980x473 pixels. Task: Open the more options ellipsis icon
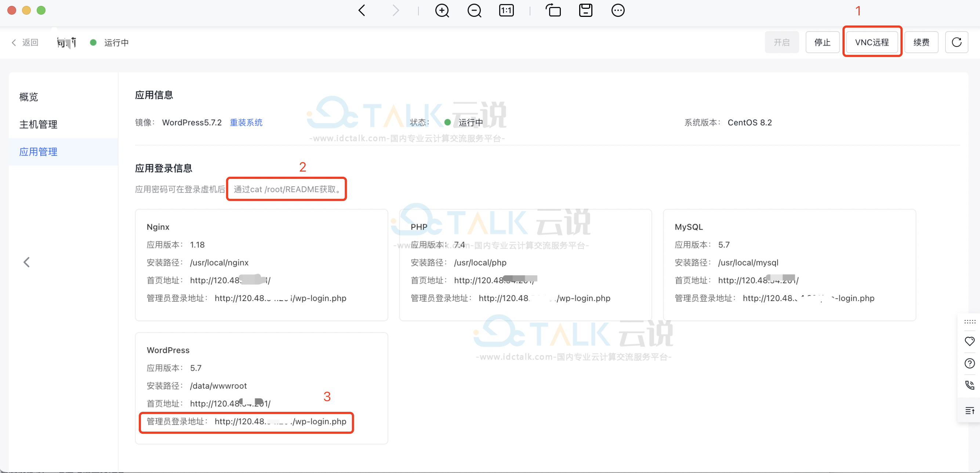(x=618, y=10)
